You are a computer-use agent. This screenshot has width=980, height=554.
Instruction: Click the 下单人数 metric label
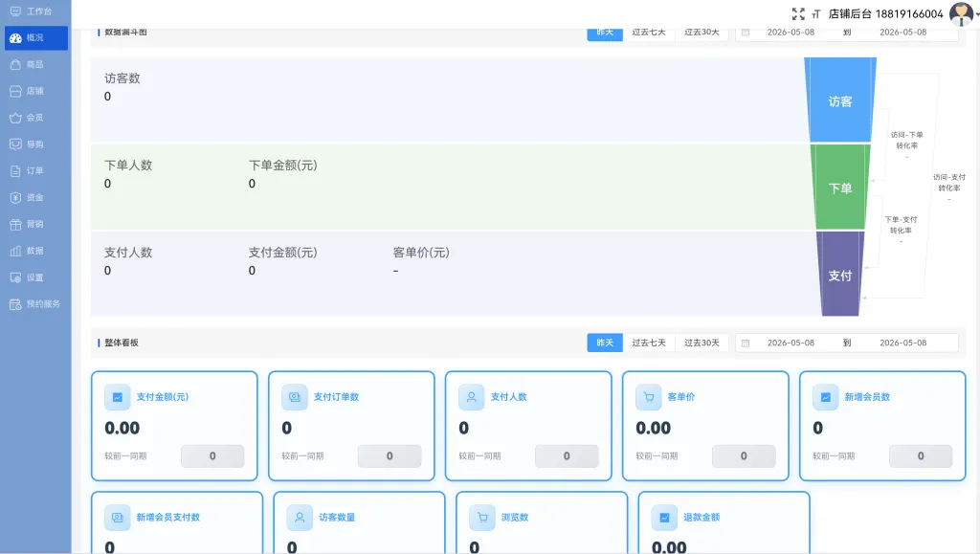(128, 165)
